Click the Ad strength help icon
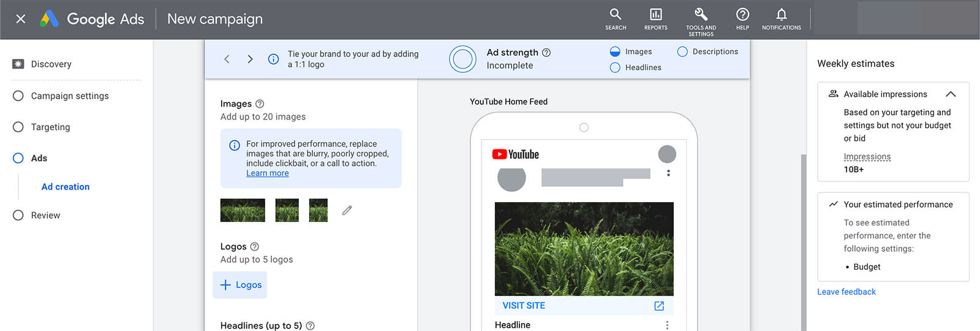Image resolution: width=980 pixels, height=331 pixels. tap(546, 53)
